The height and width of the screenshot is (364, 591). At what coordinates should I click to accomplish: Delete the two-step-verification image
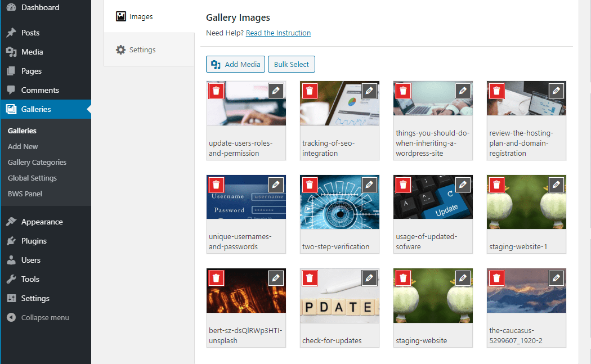pyautogui.click(x=310, y=184)
